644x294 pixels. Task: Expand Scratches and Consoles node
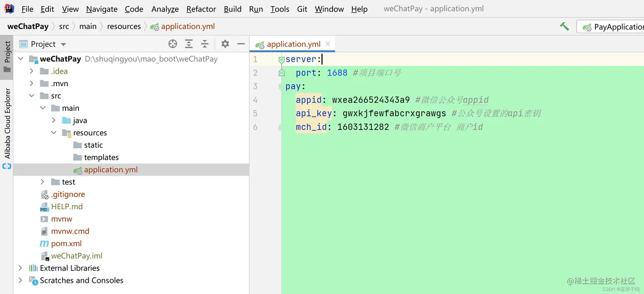click(x=20, y=280)
